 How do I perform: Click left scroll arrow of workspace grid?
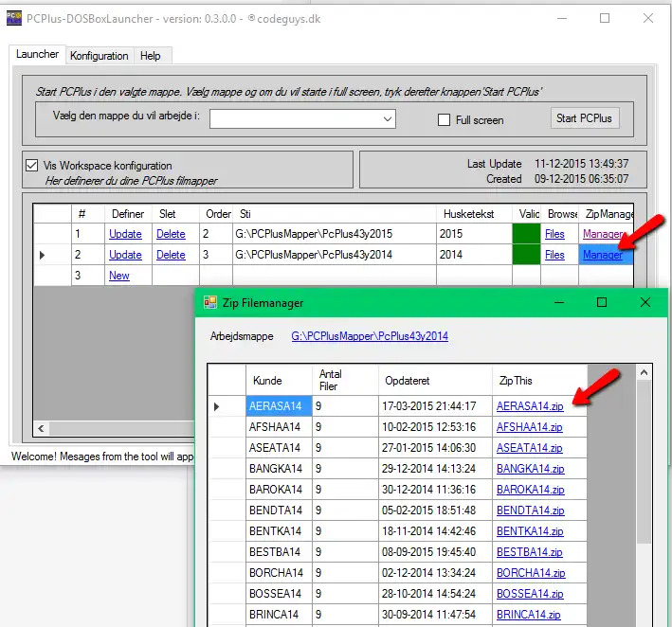point(41,428)
